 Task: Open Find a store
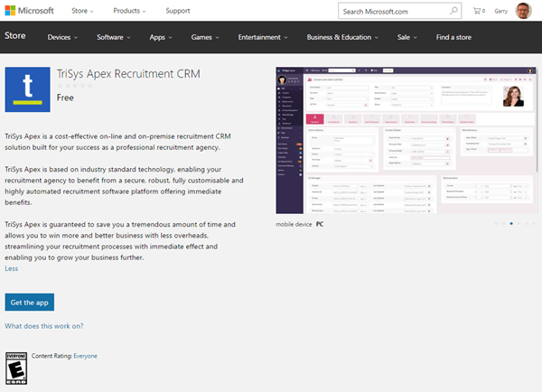pos(453,37)
